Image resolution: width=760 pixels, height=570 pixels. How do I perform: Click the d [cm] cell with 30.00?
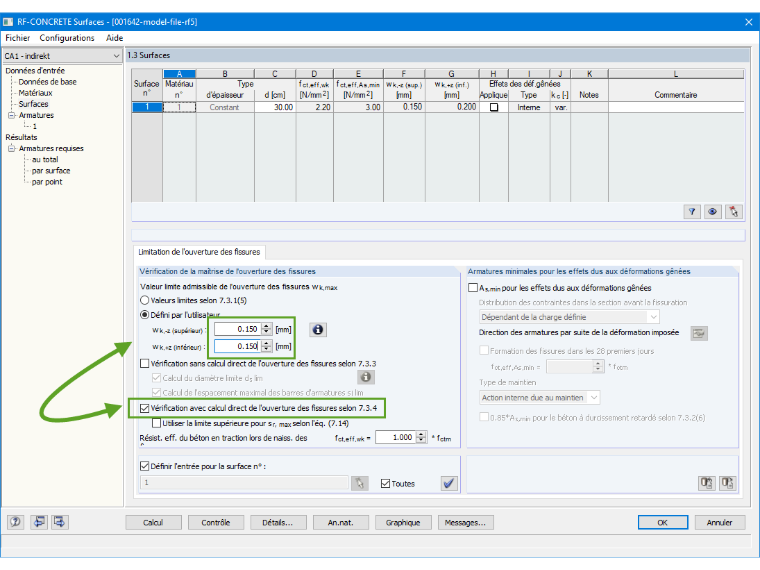(275, 107)
